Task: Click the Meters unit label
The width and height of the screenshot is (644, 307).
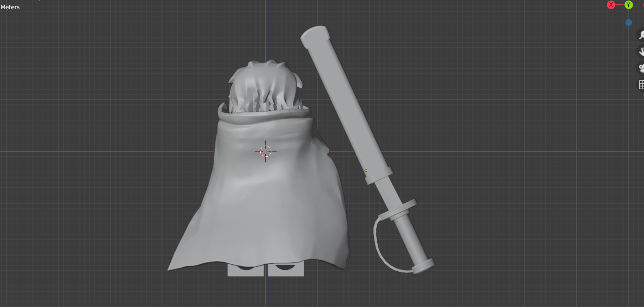Action: 10,7
